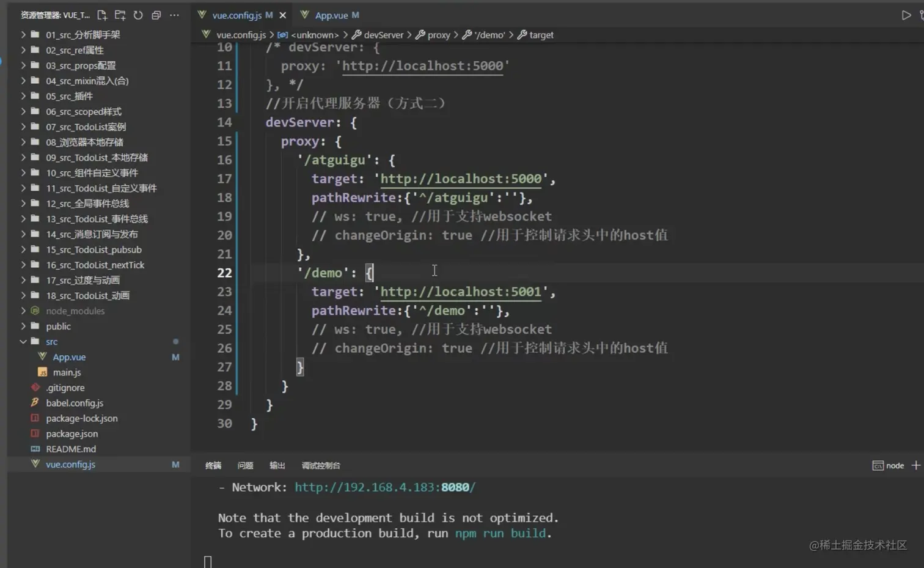Click the src folder icon
Screen dimensions: 924x568
pos(35,341)
